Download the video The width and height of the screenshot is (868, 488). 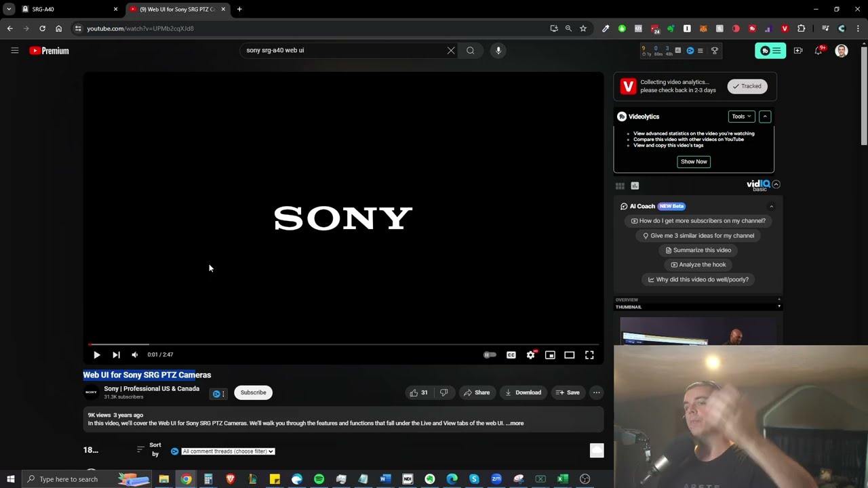click(x=523, y=392)
